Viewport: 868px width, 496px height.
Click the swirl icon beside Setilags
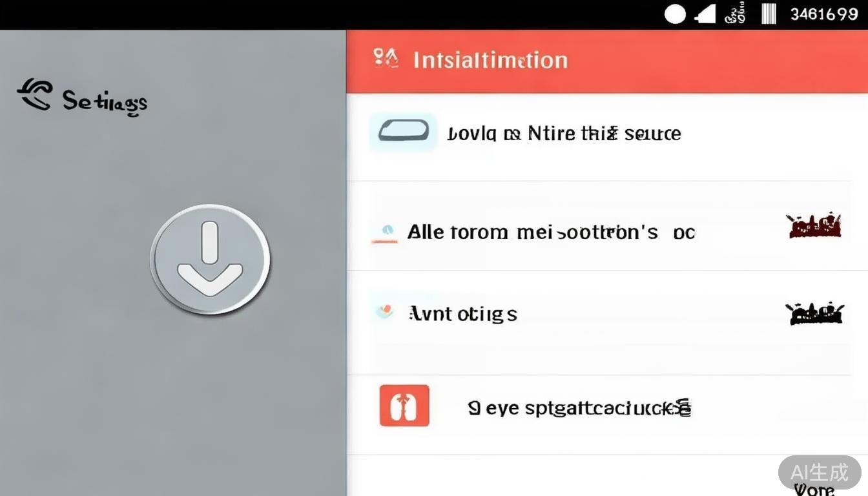click(x=34, y=96)
